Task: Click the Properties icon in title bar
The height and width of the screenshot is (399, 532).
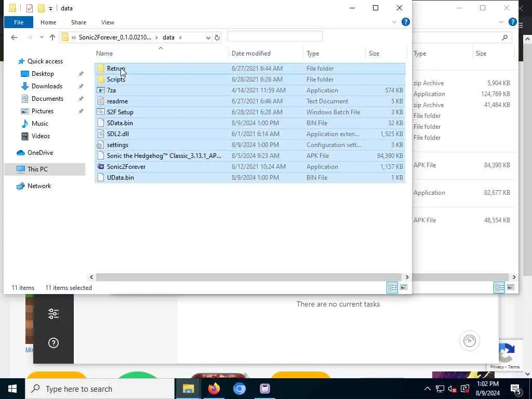Action: (30, 8)
